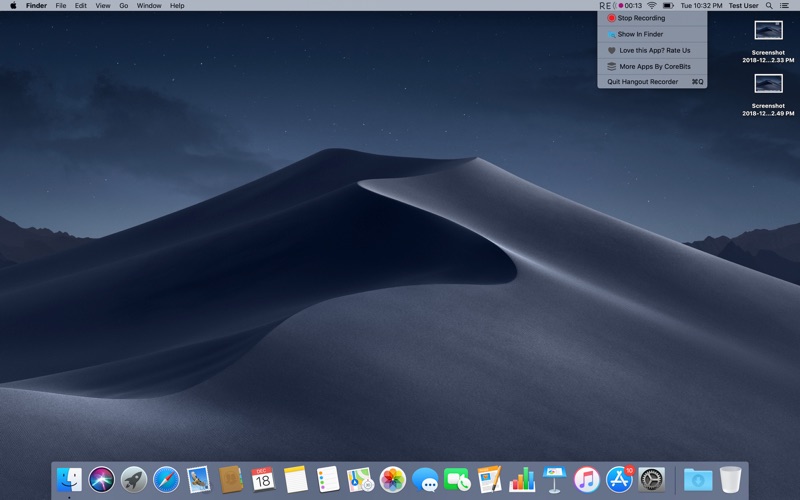
Task: Open Messages from the Dock
Action: click(425, 480)
